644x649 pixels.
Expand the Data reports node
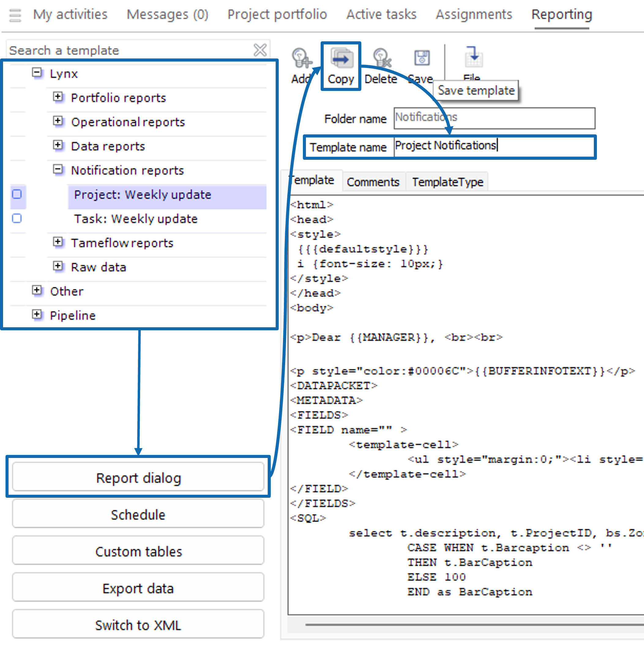(58, 145)
